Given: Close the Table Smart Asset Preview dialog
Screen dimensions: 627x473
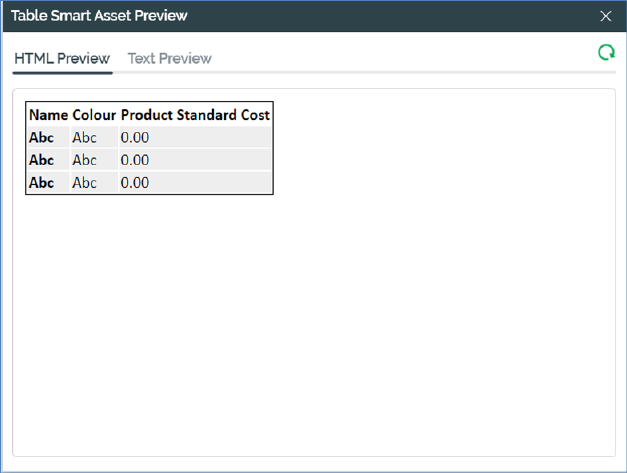Looking at the screenshot, I should click(606, 16).
